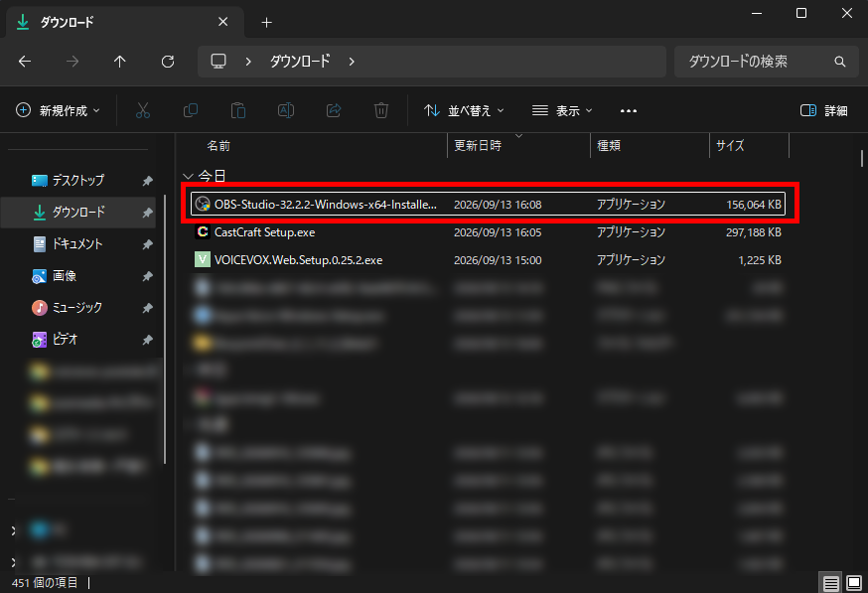Click 451 個の項目 in status bar
Viewport: 868px width, 593px height.
[x=45, y=582]
